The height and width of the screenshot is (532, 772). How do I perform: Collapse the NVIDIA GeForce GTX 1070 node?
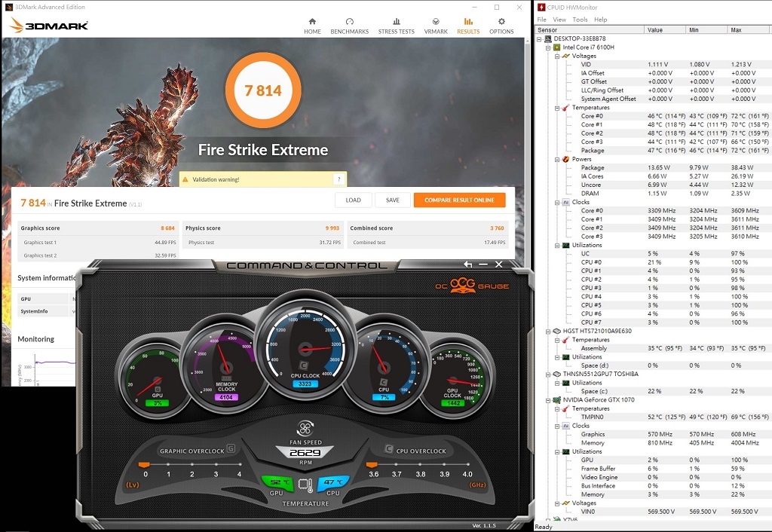click(x=548, y=400)
